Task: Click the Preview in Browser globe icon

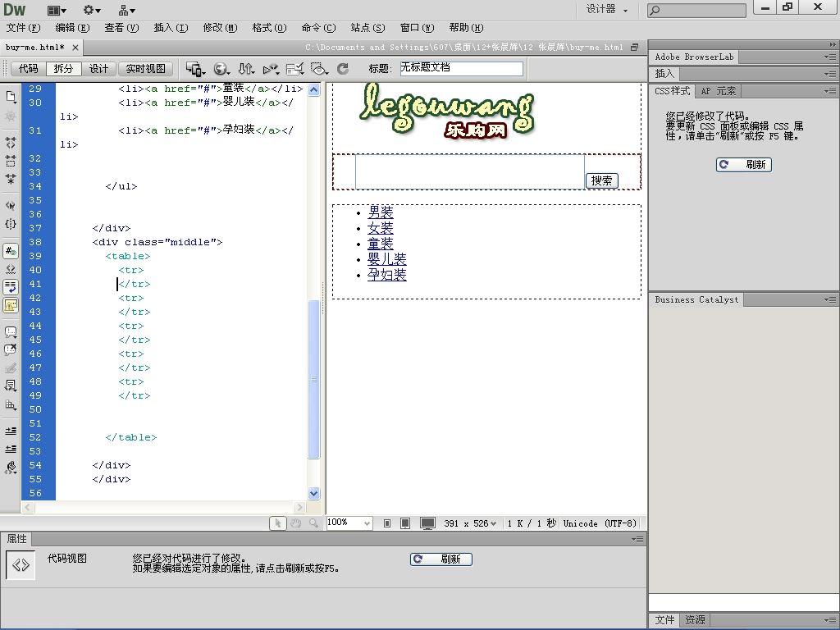Action: click(x=221, y=69)
